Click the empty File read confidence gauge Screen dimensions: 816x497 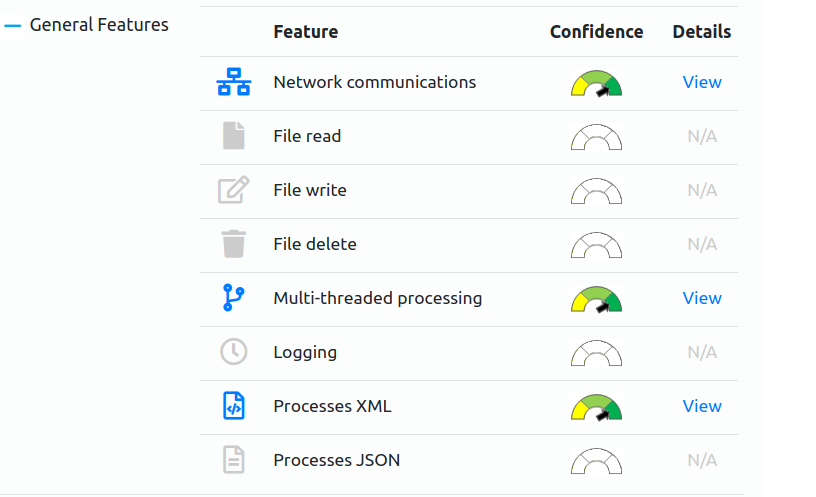click(596, 137)
